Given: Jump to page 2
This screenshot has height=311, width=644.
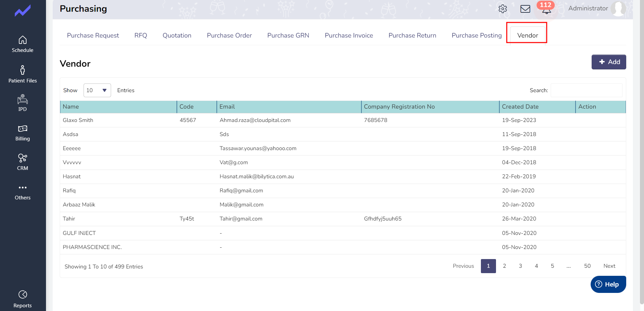Looking at the screenshot, I should 504,266.
